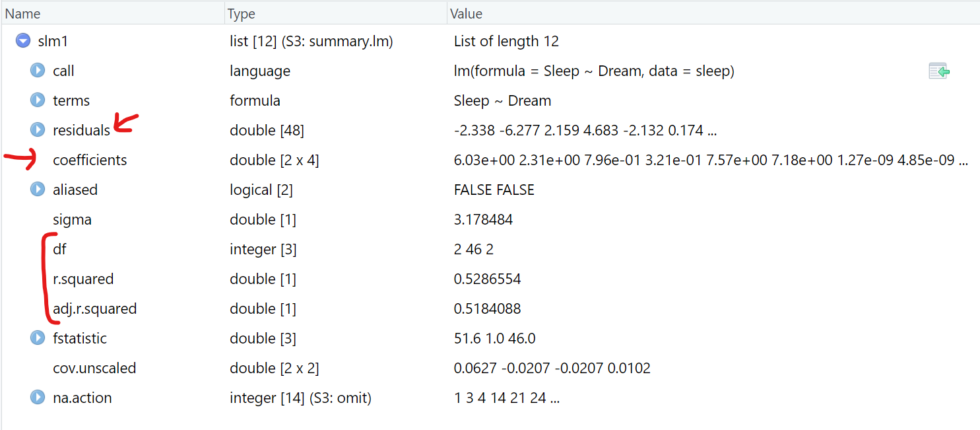
Task: Click the lm formula call value
Action: coord(594,71)
